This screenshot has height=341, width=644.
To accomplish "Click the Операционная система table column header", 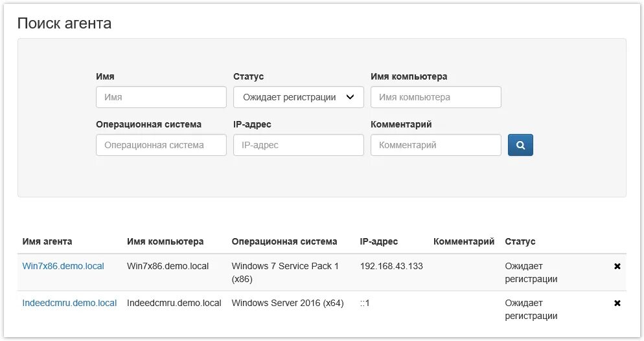I will tap(284, 241).
